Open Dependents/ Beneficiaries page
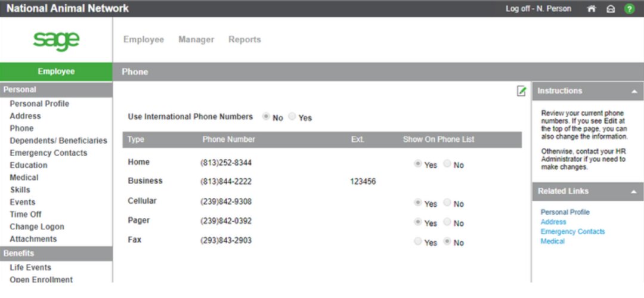This screenshot has width=644, height=298. [58, 141]
